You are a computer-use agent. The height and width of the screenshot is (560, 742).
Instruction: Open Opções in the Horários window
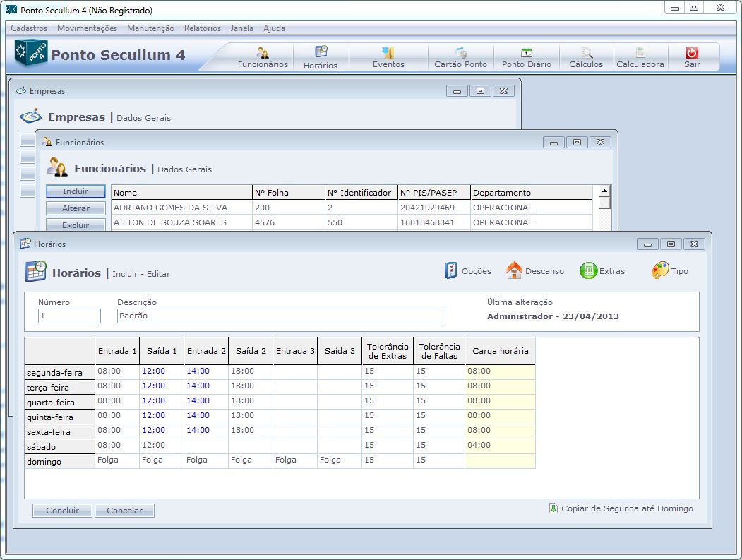click(x=468, y=270)
